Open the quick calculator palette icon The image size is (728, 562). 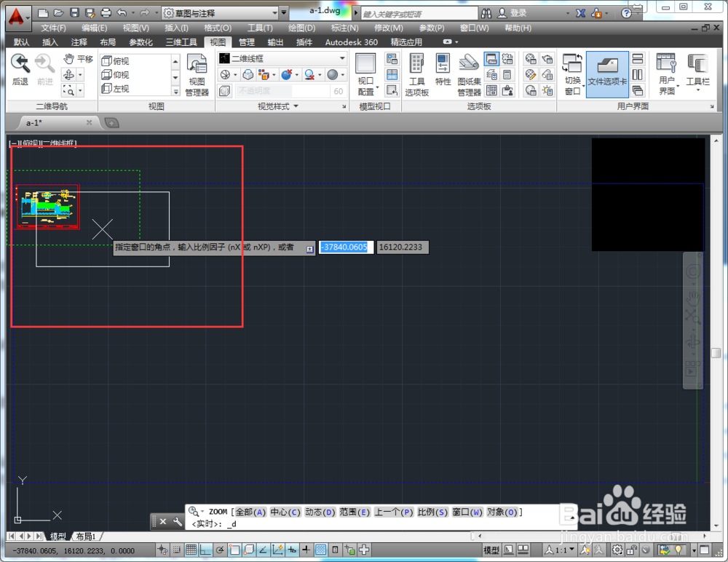tap(507, 74)
